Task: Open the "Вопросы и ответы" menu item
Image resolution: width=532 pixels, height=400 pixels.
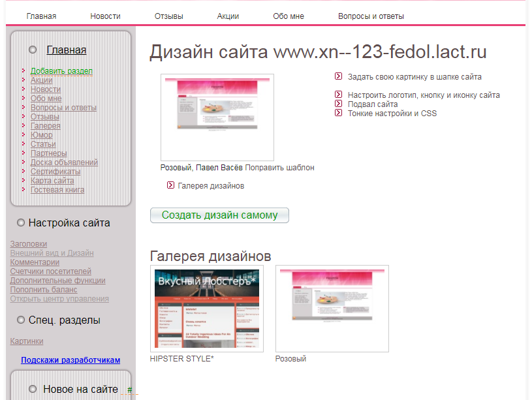Action: click(372, 16)
